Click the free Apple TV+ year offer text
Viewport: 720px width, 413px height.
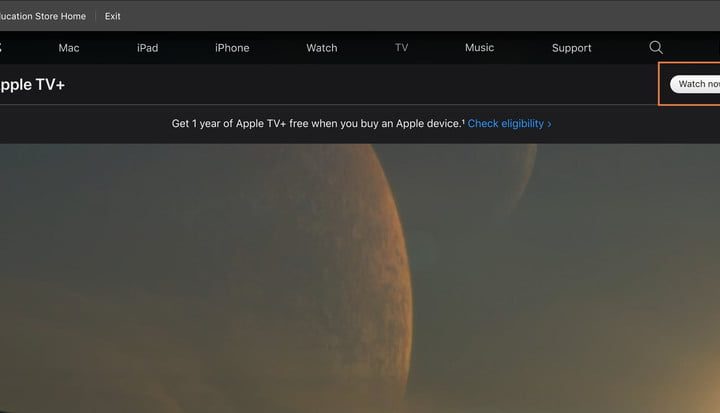318,124
